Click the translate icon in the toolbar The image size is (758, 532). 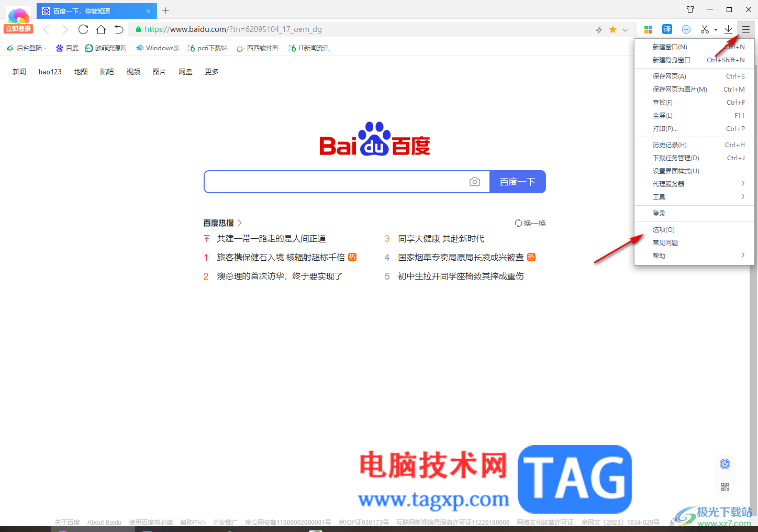pyautogui.click(x=667, y=29)
